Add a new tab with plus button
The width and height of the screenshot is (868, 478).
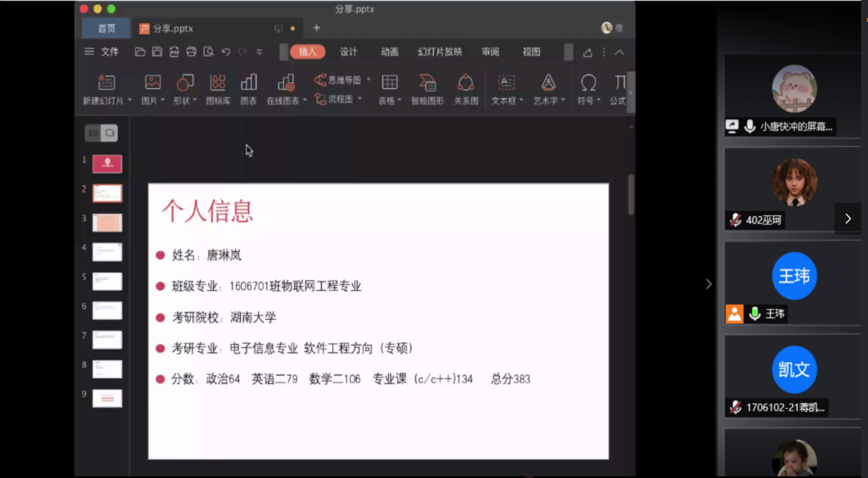tap(316, 28)
